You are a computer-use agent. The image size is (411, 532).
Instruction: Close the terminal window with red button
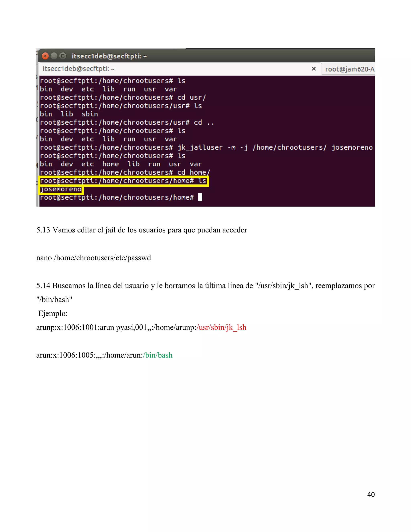45,56
